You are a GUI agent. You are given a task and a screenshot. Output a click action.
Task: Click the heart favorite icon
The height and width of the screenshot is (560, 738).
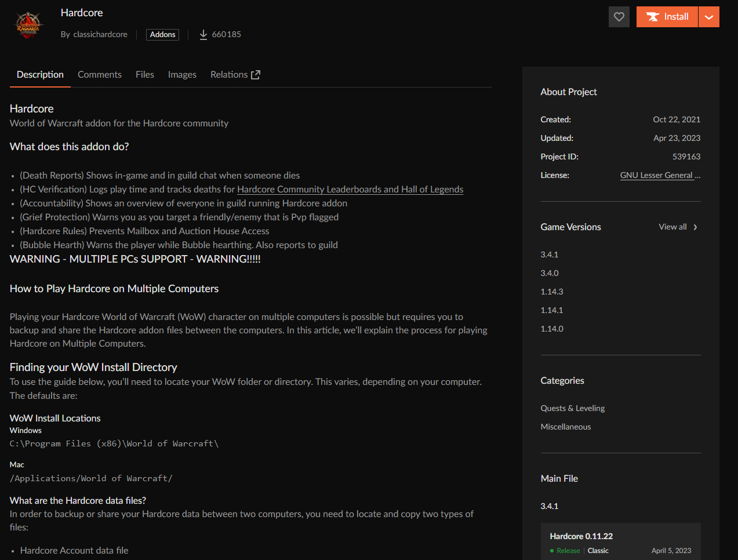(x=619, y=17)
